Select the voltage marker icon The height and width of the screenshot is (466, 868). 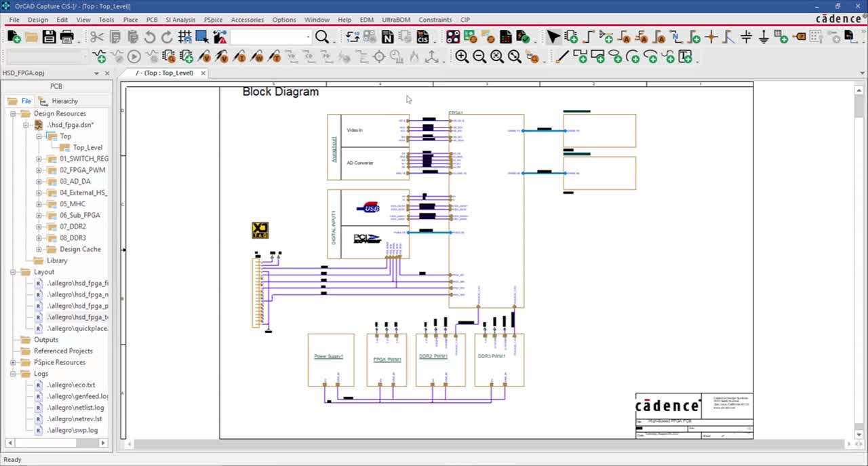click(x=204, y=57)
